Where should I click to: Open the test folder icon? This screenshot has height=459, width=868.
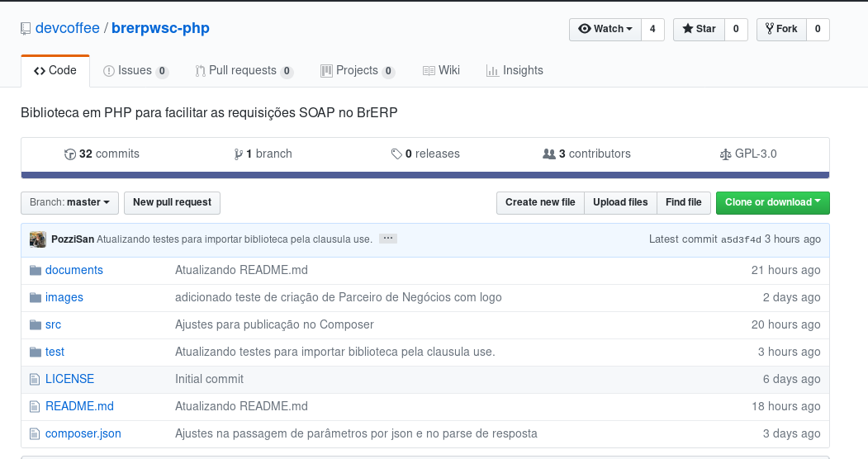[36, 352]
